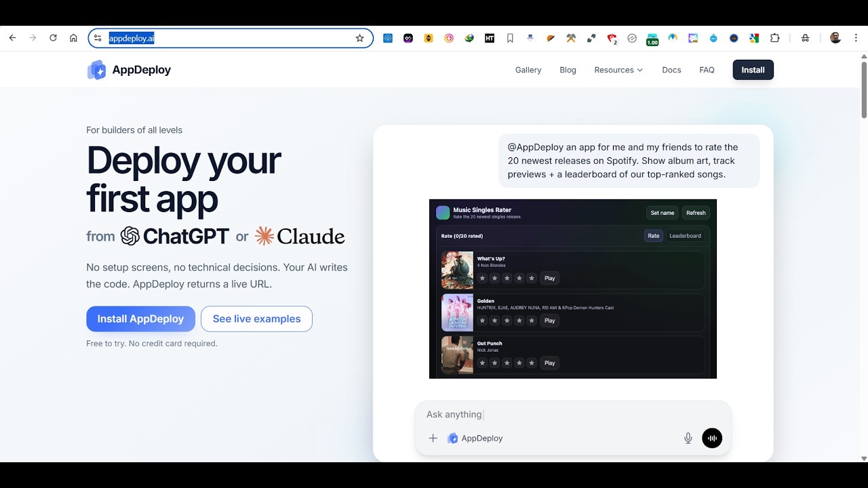Click the voice waveform button in chat box

click(712, 438)
